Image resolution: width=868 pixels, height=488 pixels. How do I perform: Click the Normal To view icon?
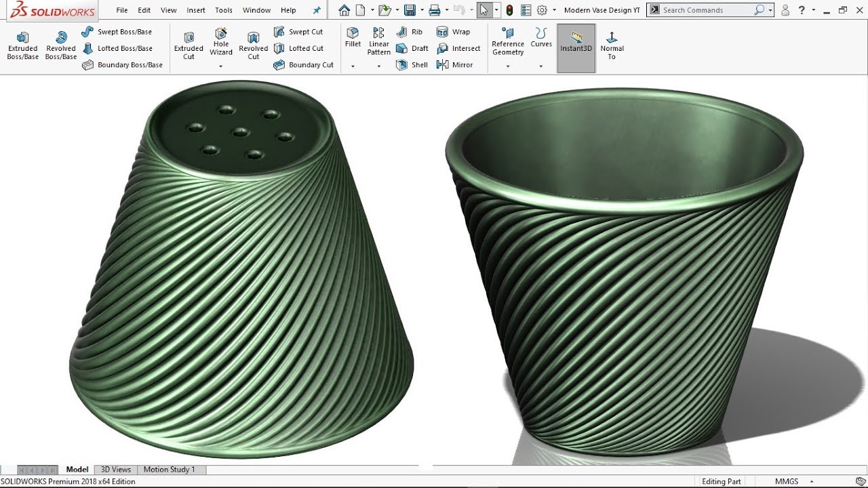(612, 46)
